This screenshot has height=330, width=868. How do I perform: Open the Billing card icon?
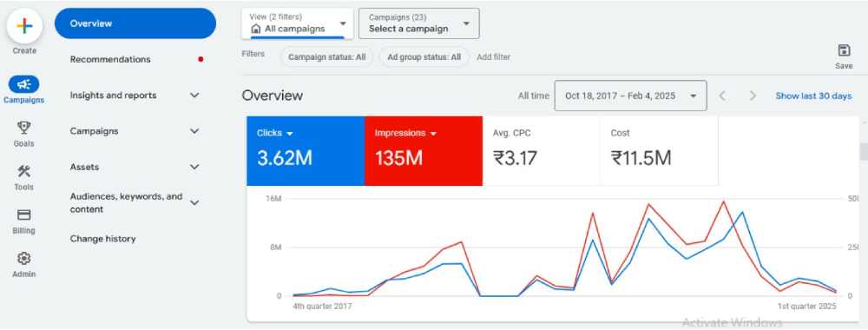(23, 214)
